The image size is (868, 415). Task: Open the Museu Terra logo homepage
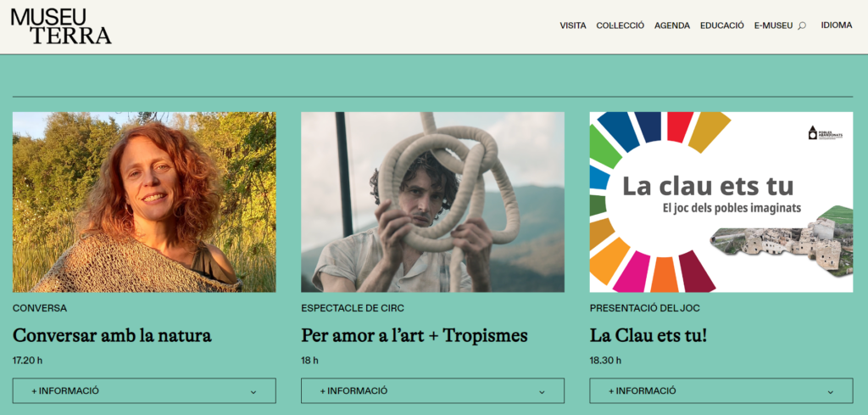coord(61,26)
